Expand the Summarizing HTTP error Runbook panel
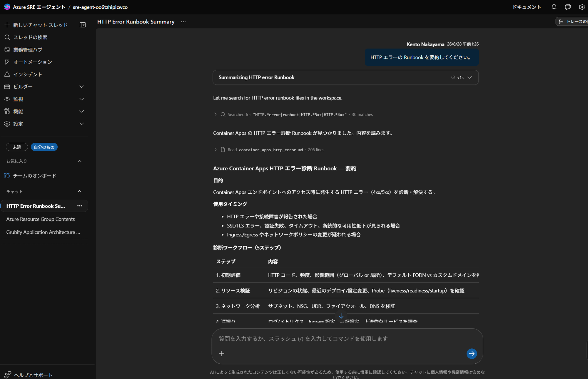Viewport: 588px width, 379px height. tap(345, 77)
